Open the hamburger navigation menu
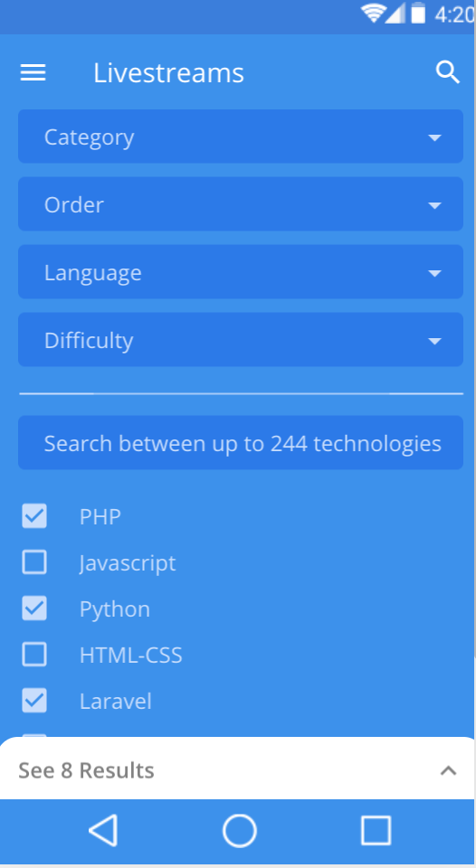476x868 pixels. (x=33, y=72)
